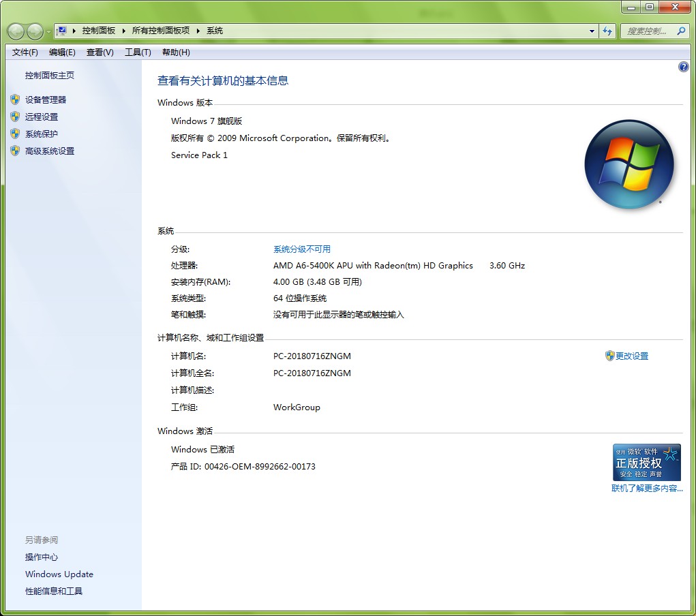Click 更改设置 link

click(x=632, y=356)
